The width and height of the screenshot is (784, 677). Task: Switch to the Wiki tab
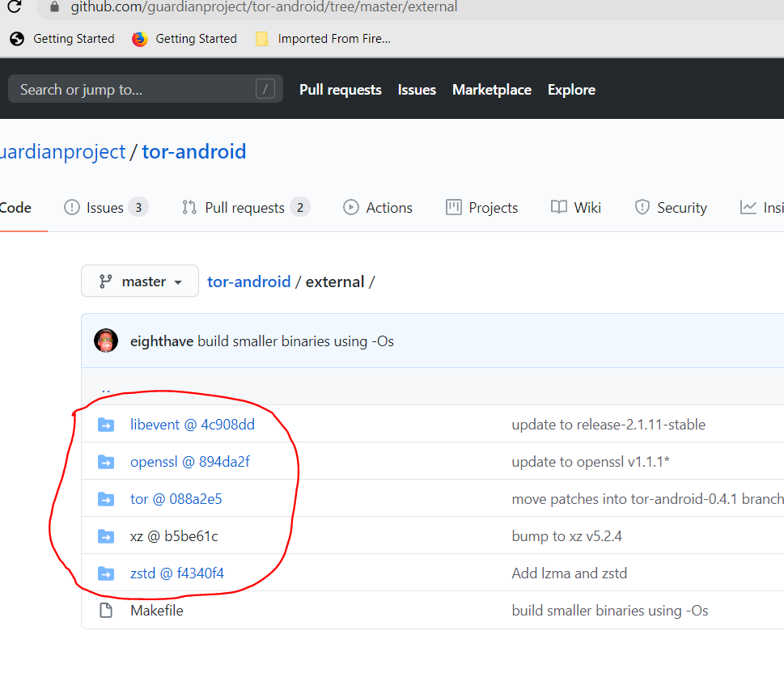576,208
